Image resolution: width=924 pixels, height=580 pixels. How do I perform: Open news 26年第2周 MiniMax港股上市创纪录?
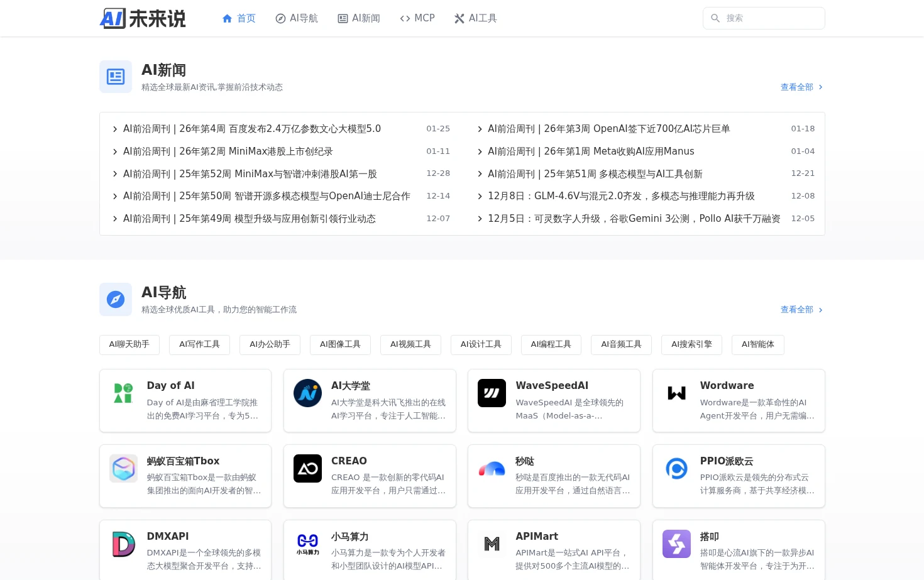pos(228,151)
